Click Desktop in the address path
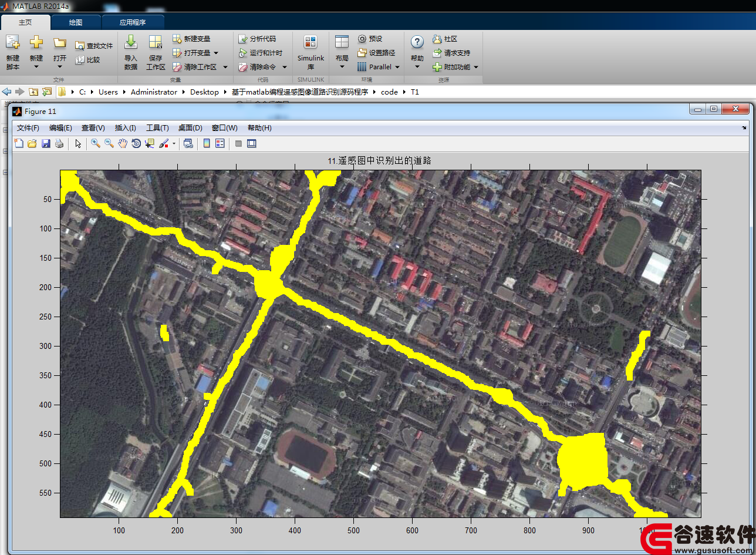The height and width of the screenshot is (555, 756). click(204, 92)
